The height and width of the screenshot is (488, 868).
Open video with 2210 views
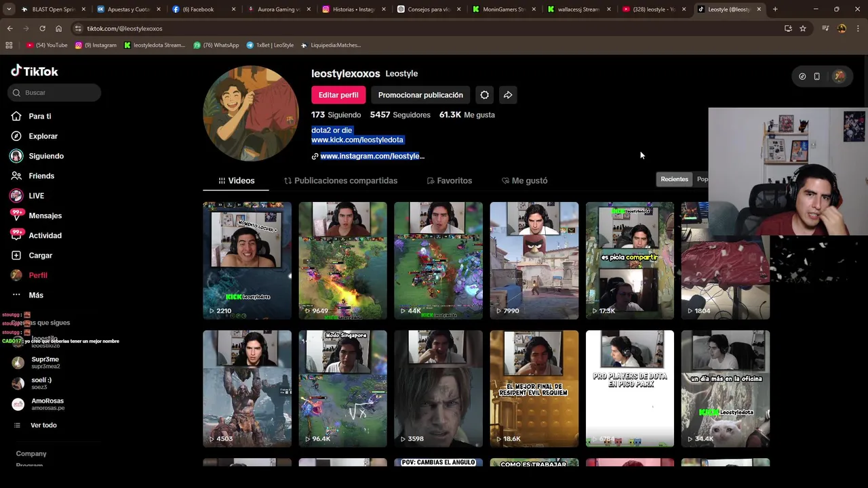point(247,260)
